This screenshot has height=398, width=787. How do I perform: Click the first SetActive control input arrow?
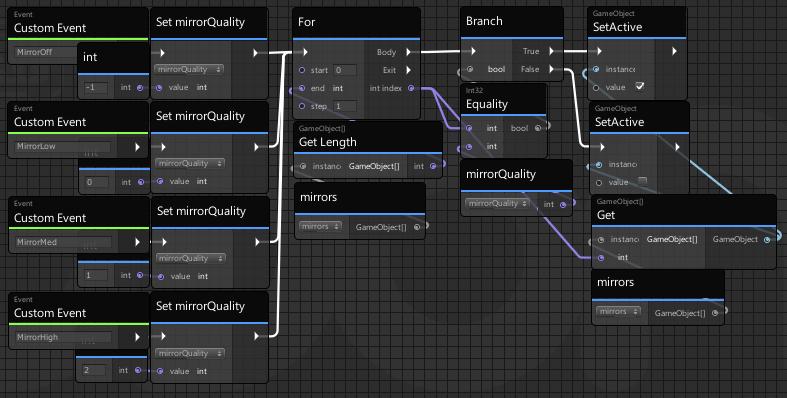[x=599, y=51]
